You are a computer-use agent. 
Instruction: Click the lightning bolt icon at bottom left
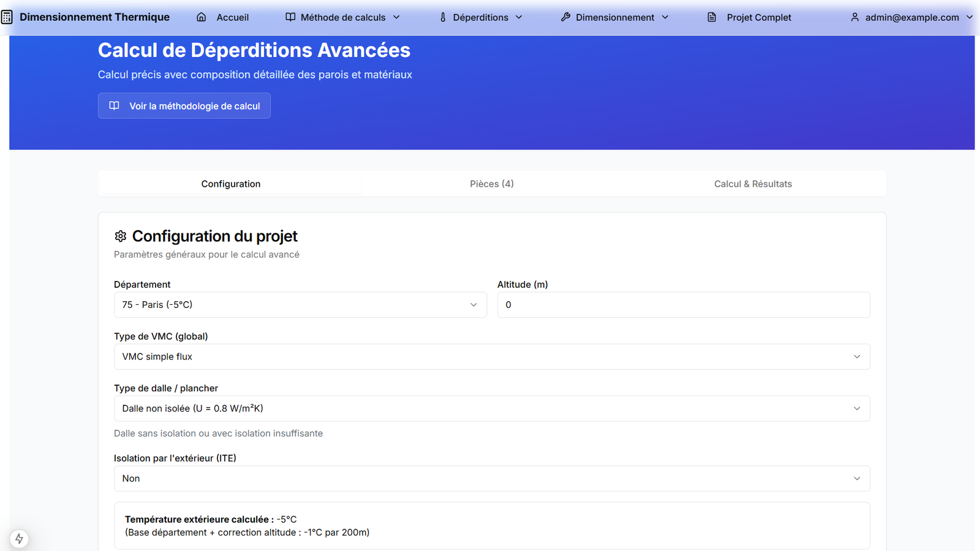tap(19, 539)
